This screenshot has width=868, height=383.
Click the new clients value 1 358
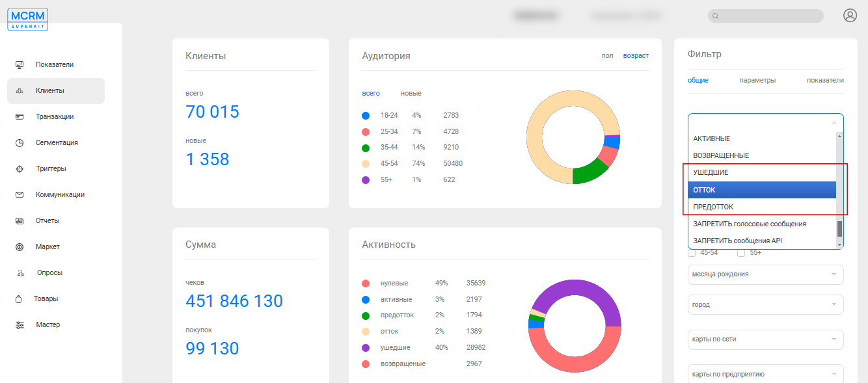(x=208, y=159)
